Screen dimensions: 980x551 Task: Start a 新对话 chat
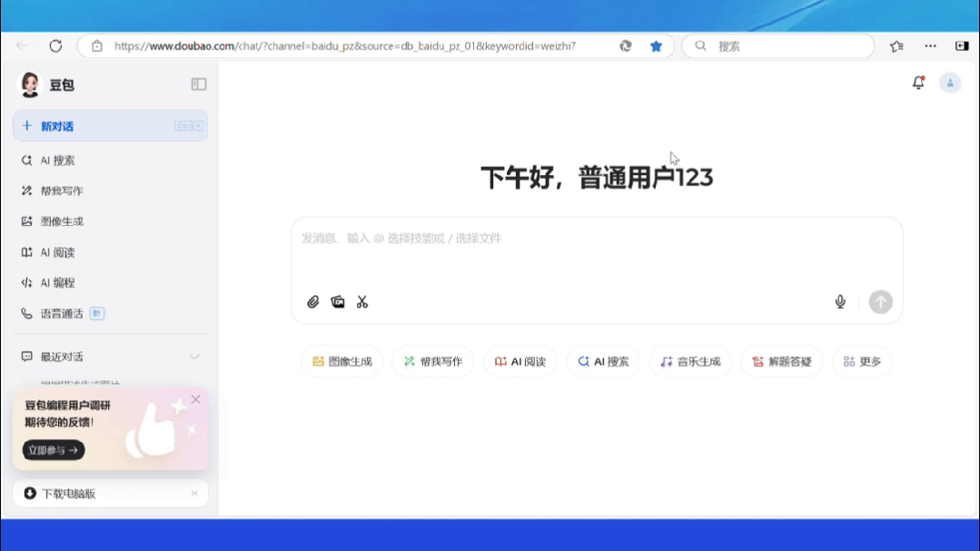coord(110,125)
